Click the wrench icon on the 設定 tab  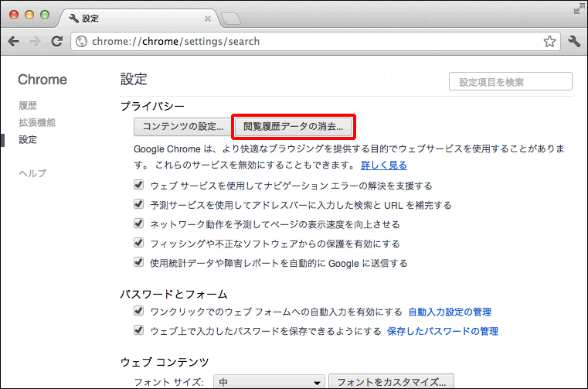pyautogui.click(x=73, y=19)
